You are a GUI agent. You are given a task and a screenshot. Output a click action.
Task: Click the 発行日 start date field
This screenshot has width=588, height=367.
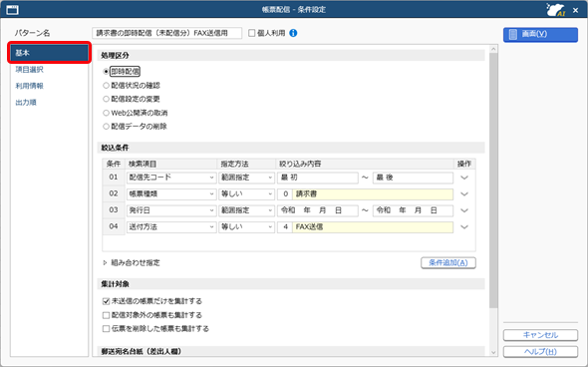click(x=318, y=210)
